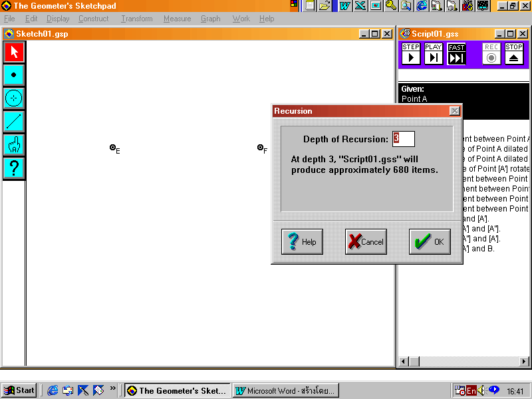
Task: Close the Recursion dialog with X
Action: tap(455, 111)
